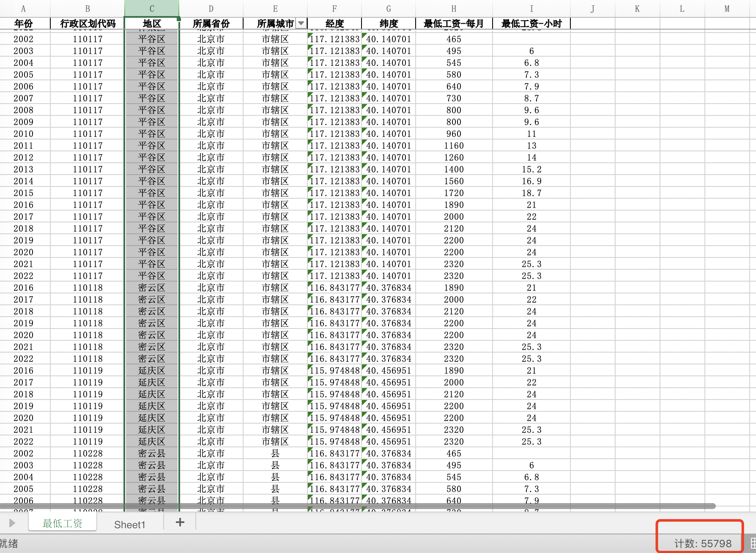Click the sheet tab navigation arrow
The width and height of the screenshot is (756, 553).
click(x=12, y=523)
